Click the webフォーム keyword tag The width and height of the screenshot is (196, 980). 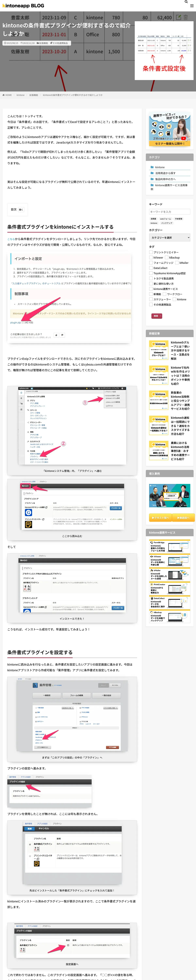[166, 219]
